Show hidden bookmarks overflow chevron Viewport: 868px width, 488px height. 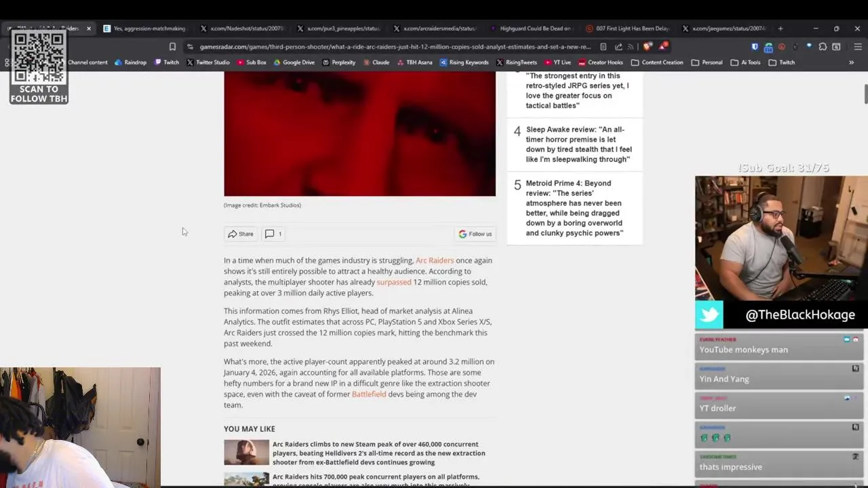point(851,62)
